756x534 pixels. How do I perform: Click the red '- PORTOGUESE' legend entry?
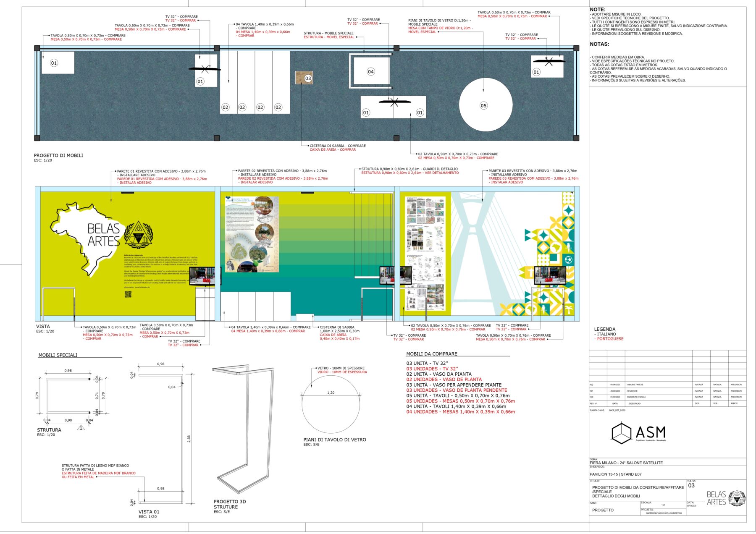(x=609, y=339)
